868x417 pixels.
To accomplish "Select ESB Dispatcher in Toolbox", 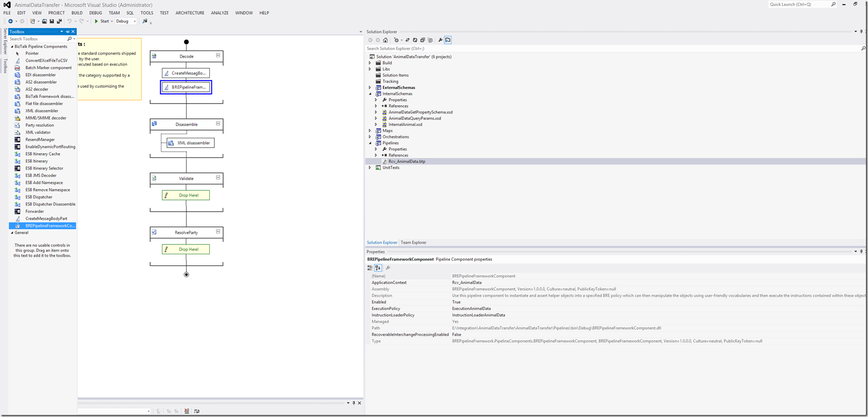I will (39, 197).
